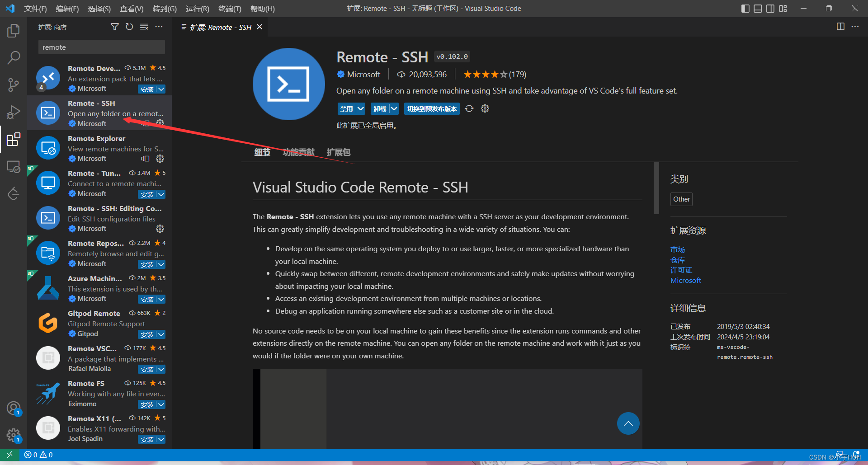Open the Explorer view in activity bar
Viewport: 868px width, 465px height.
(x=14, y=31)
